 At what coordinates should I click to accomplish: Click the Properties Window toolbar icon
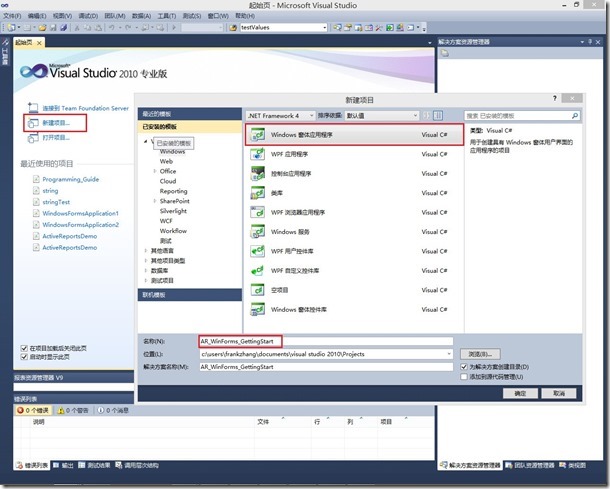pos(348,28)
